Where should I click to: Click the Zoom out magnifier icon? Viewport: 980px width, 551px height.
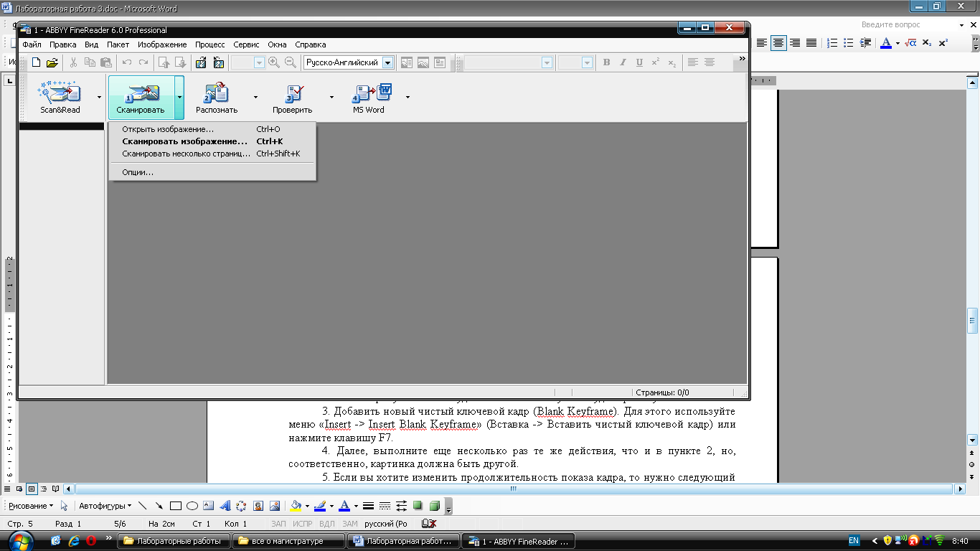coord(291,62)
